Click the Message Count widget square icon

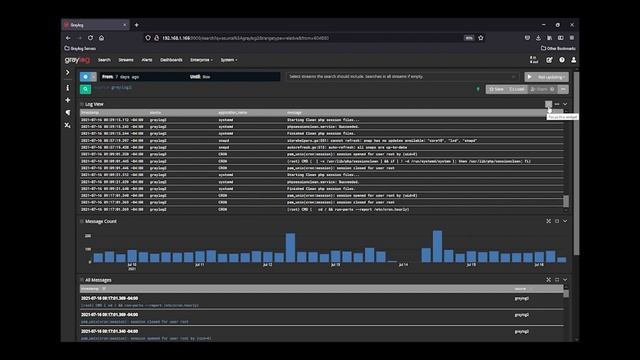557,221
